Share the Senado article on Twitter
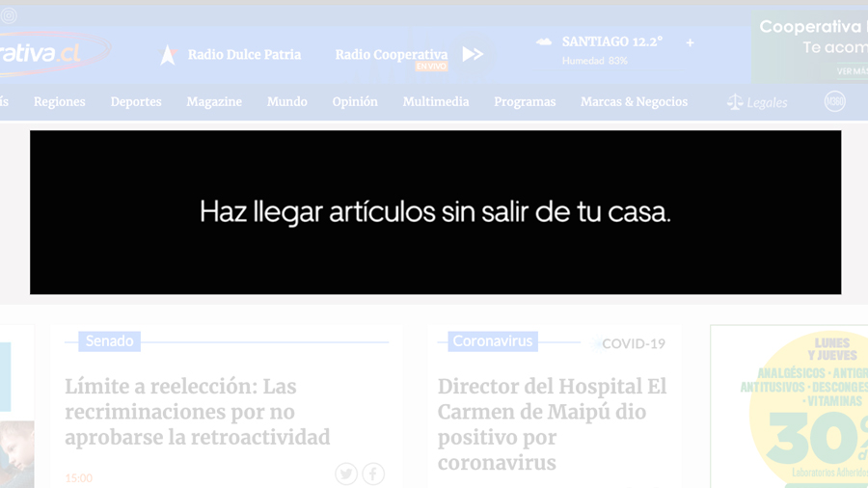The width and height of the screenshot is (868, 488). [346, 474]
